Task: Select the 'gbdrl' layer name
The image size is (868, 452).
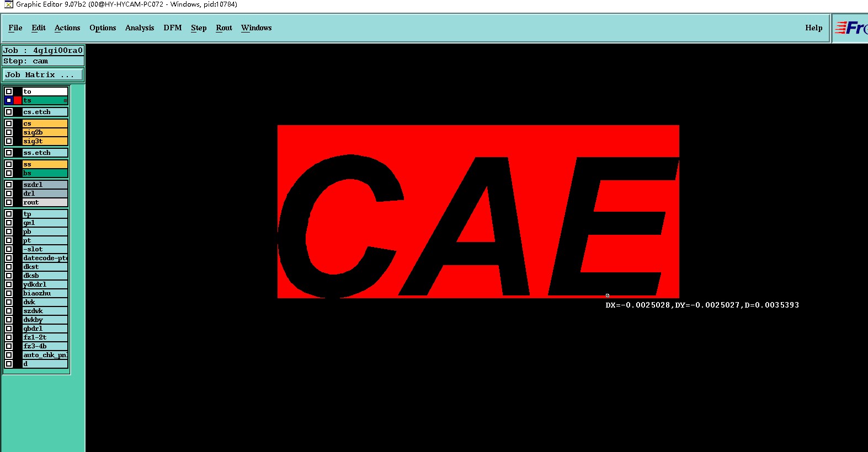Action: [45, 329]
